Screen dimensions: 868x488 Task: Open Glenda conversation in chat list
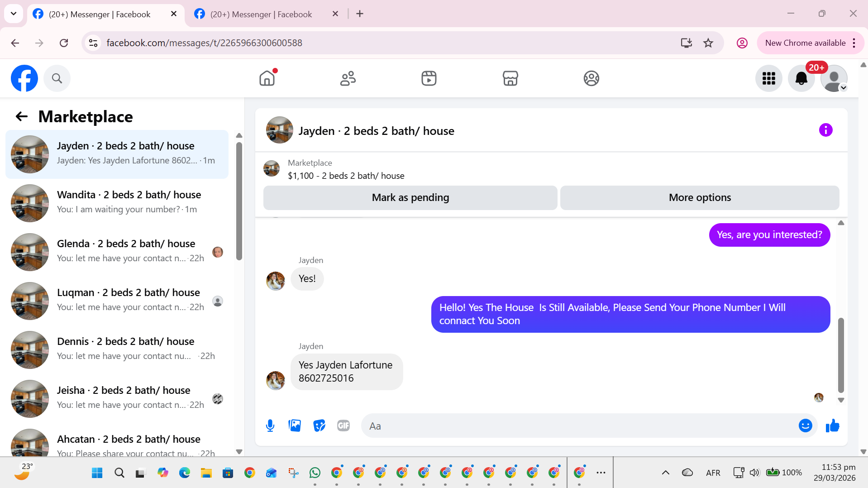click(117, 252)
